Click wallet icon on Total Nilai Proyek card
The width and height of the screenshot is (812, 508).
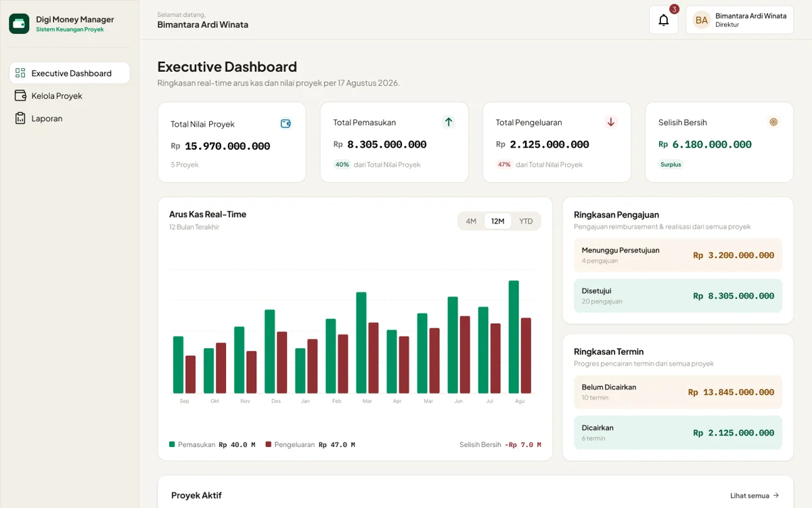(x=286, y=124)
